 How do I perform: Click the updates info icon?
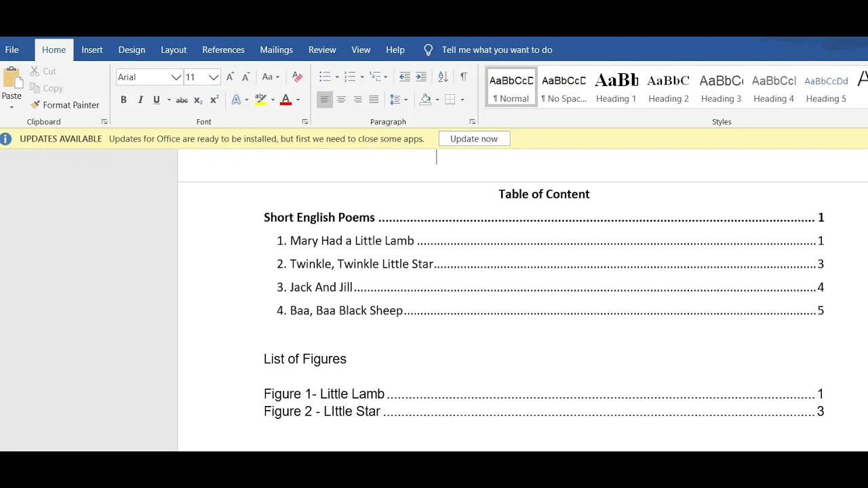coord(6,139)
